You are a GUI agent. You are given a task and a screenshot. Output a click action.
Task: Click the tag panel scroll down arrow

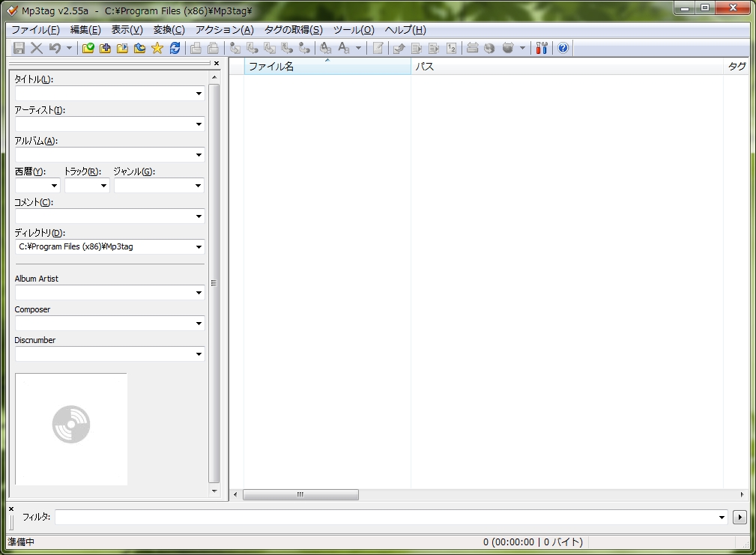[x=214, y=491]
